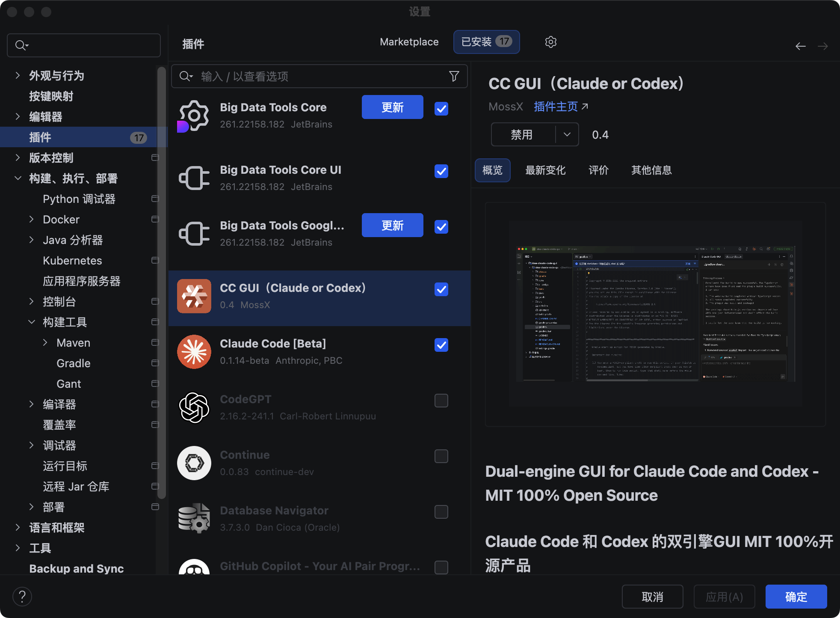This screenshot has height=618, width=840.
Task: Switch to the Marketplace tab
Action: click(x=409, y=42)
